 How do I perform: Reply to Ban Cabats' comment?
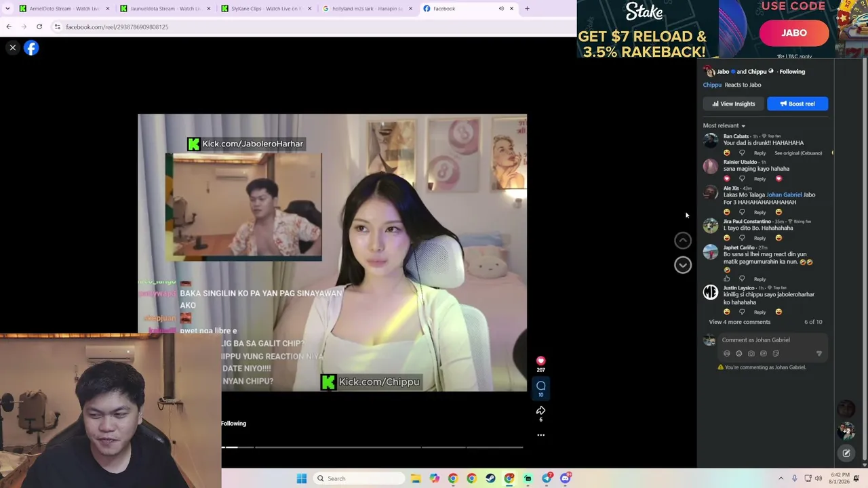coord(759,153)
